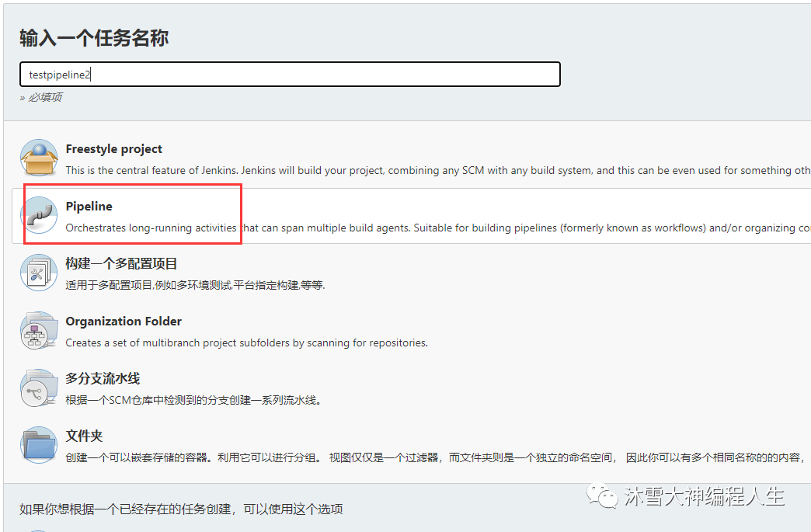
Task: Click the Organization Folder description text
Action: pos(247,342)
